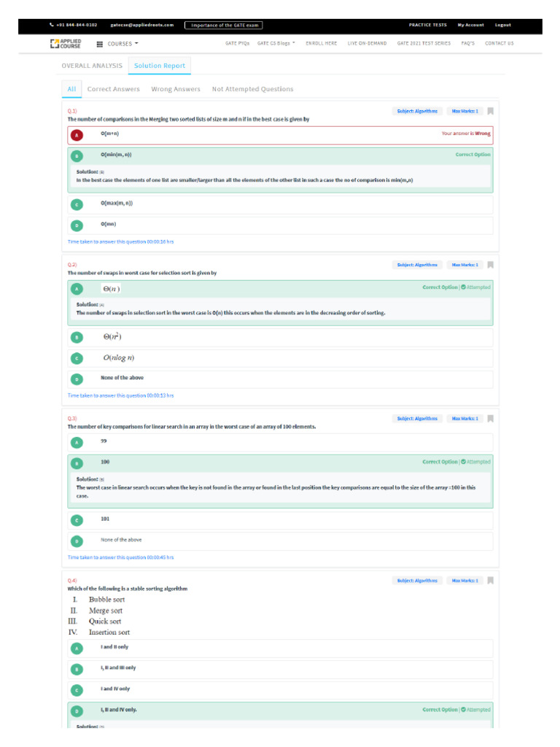Switch to the Overall Analysis tab
The height and width of the screenshot is (747, 560).
tap(92, 66)
